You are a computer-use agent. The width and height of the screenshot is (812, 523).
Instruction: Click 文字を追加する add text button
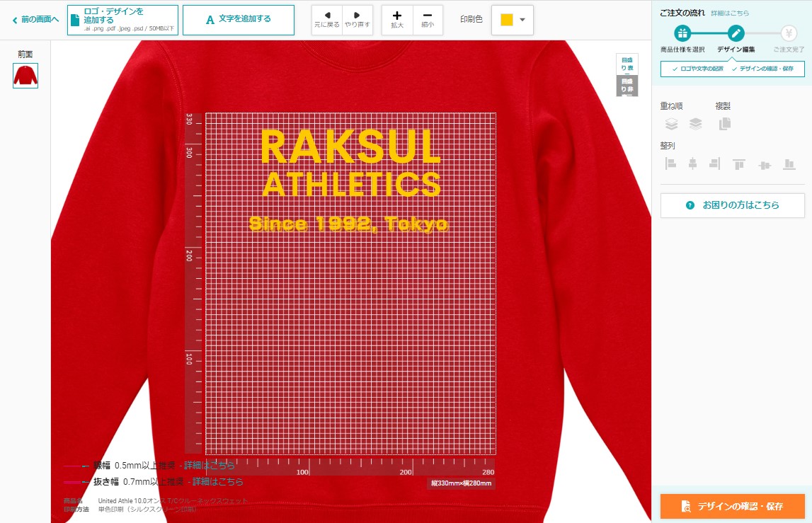(x=238, y=21)
